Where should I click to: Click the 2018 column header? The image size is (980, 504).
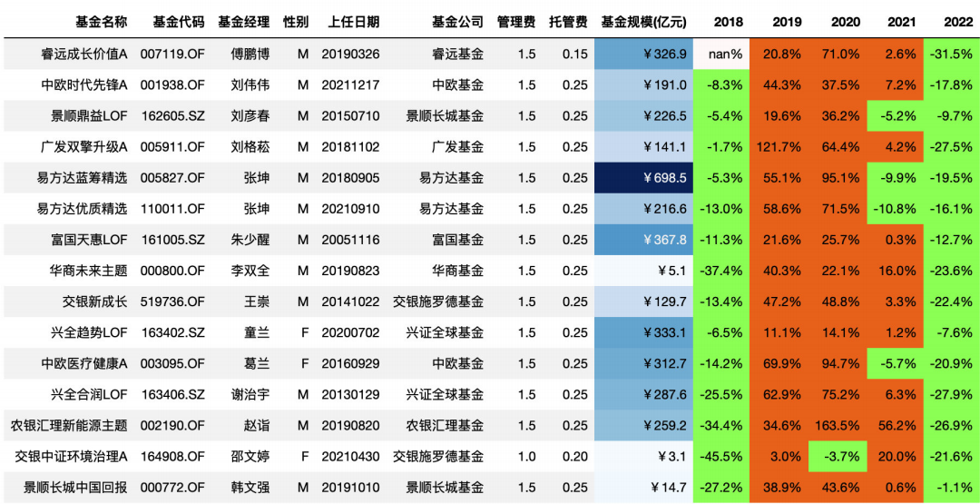(728, 23)
